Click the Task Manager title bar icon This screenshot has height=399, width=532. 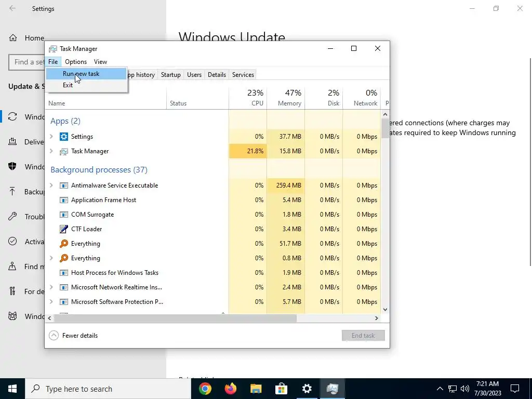tap(52, 49)
